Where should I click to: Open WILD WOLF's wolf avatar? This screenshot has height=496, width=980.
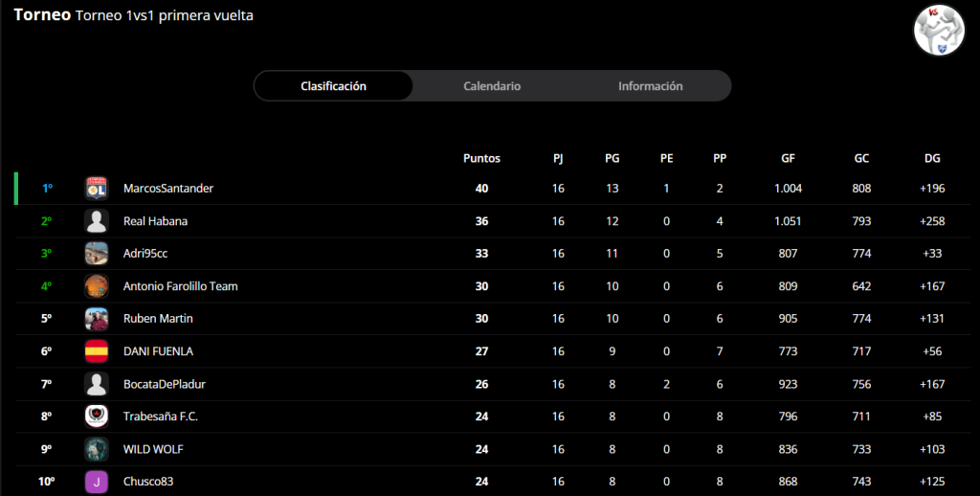coord(97,449)
